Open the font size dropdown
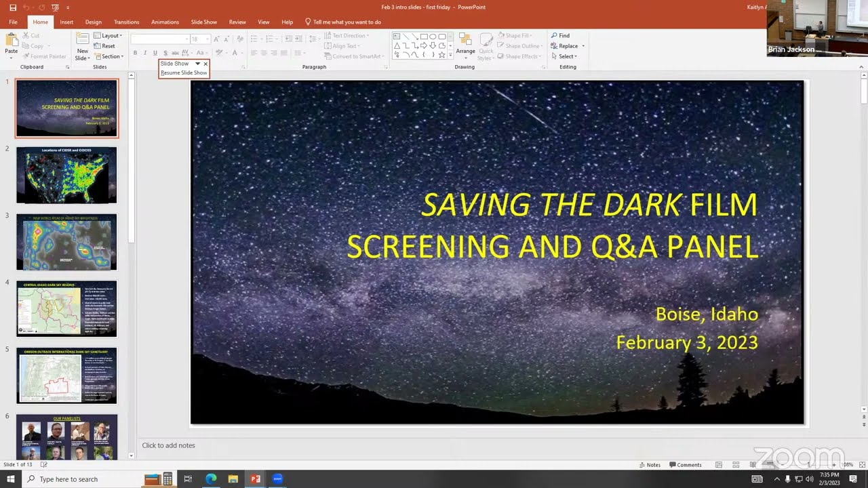Viewport: 868px width, 488px height. point(207,39)
